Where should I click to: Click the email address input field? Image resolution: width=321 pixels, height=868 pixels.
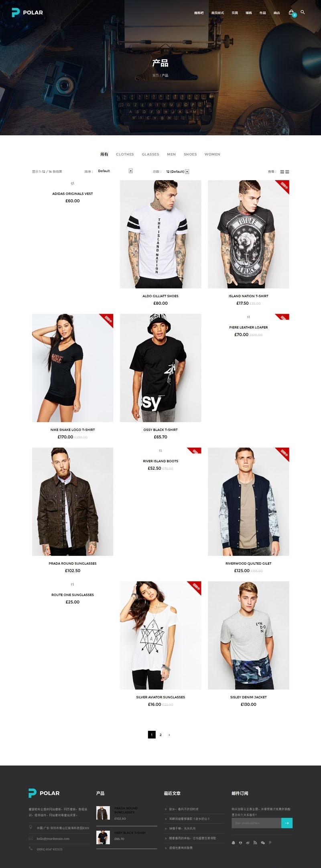click(x=256, y=823)
